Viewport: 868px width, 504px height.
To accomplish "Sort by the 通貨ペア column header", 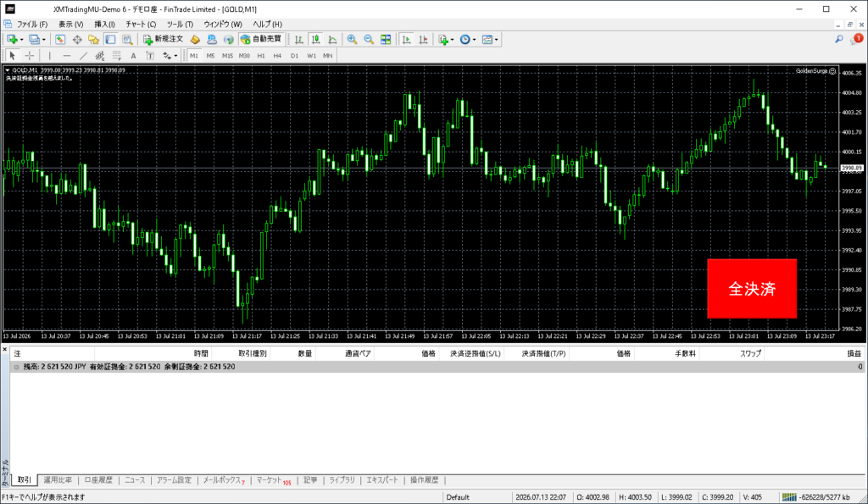I will 358,353.
